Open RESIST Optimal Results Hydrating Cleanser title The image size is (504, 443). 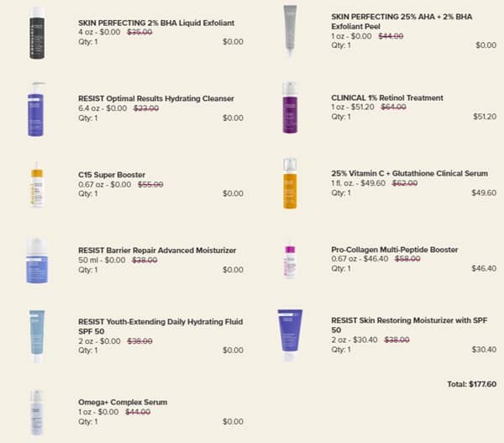click(x=156, y=98)
